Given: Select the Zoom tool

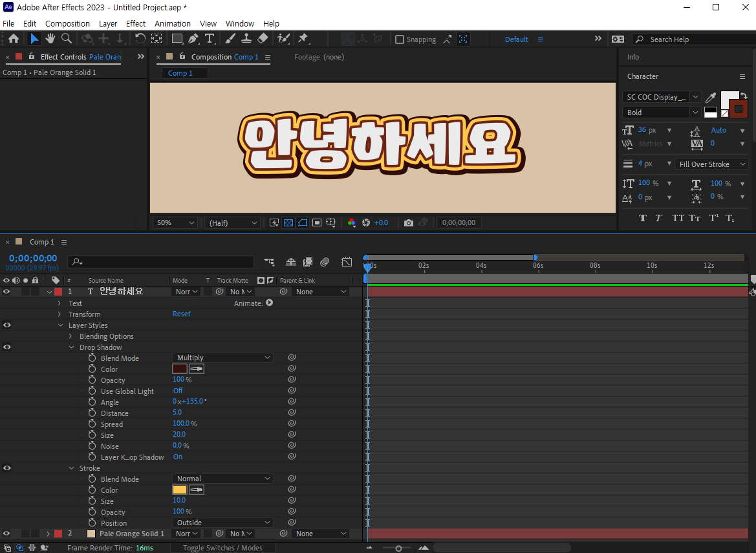Looking at the screenshot, I should point(66,39).
